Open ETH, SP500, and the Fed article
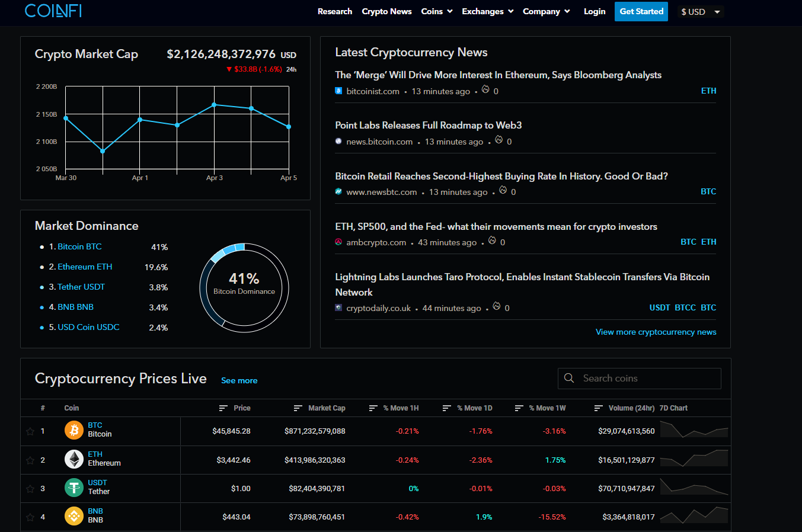The height and width of the screenshot is (532, 802). point(496,226)
